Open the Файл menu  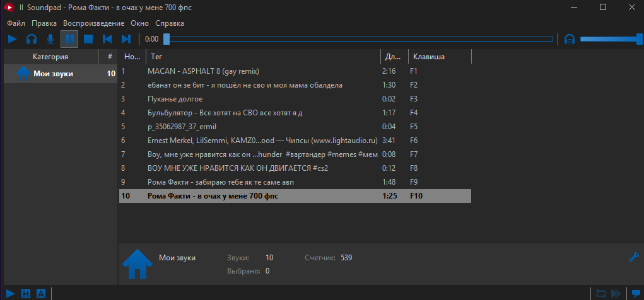click(x=16, y=23)
